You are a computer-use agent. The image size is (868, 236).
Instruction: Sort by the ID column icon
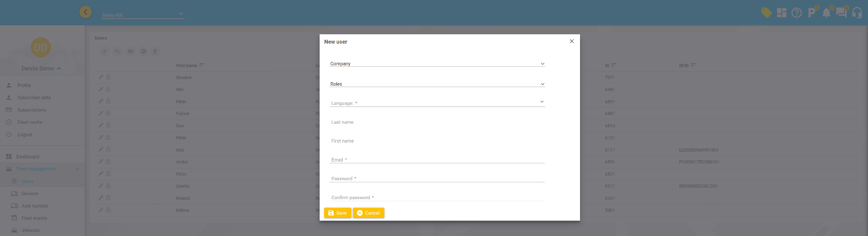[x=614, y=65]
